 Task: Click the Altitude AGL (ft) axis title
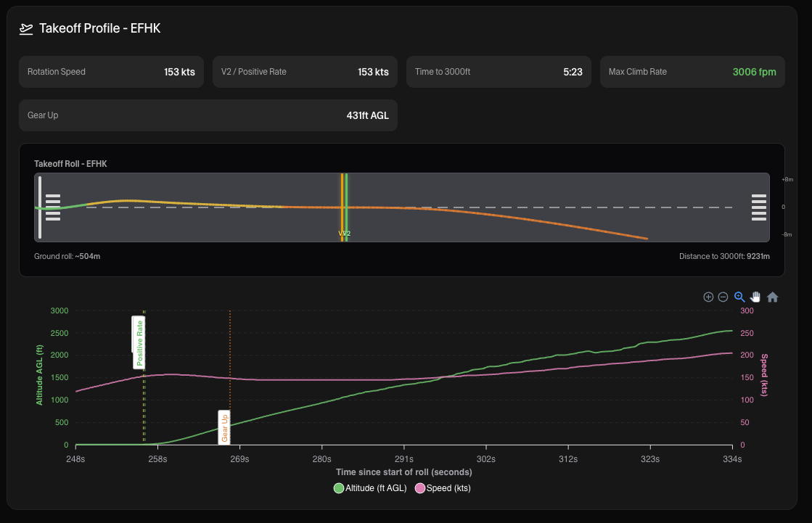coord(39,375)
